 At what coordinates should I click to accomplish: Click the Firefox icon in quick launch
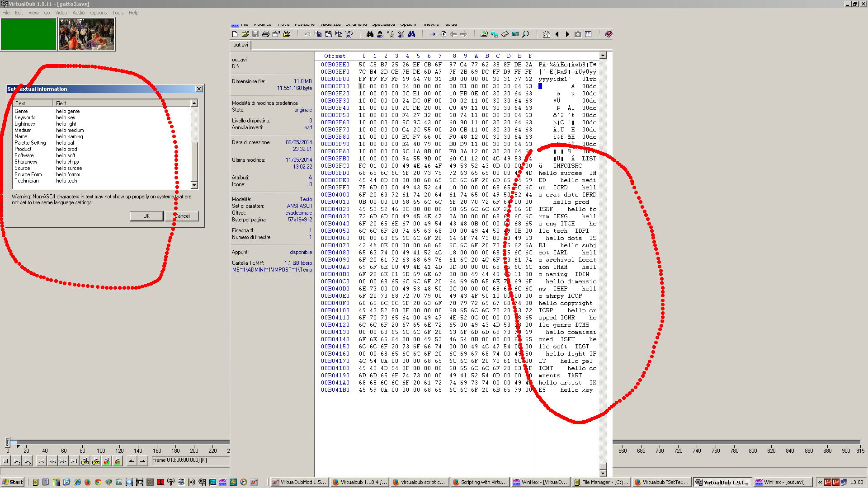tap(88, 482)
